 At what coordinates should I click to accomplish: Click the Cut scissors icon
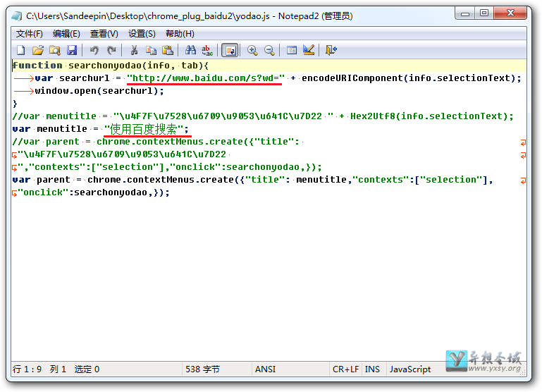click(134, 50)
